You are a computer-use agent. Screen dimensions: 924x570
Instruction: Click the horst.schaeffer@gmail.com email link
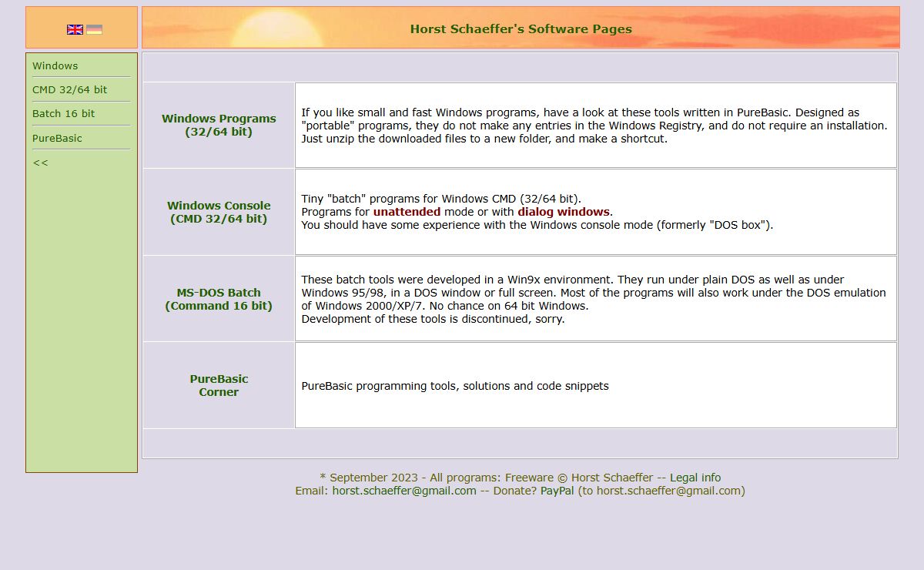click(x=404, y=491)
